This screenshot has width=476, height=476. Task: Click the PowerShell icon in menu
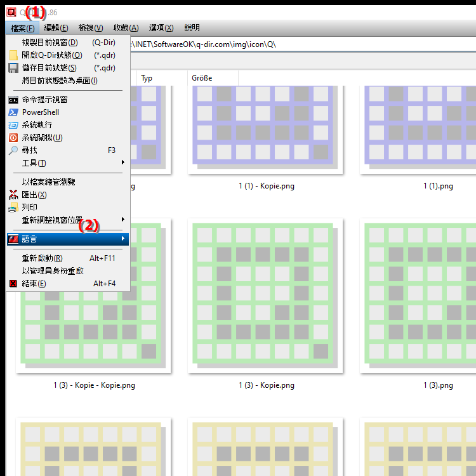pyautogui.click(x=13, y=112)
